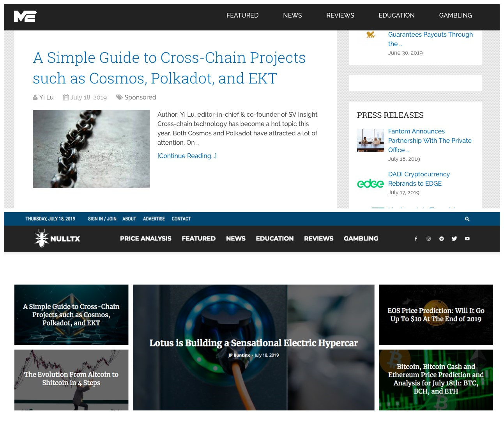Screen dimensions: 504x421
Task: Click the PRESS RELEASES heading
Action: [390, 115]
